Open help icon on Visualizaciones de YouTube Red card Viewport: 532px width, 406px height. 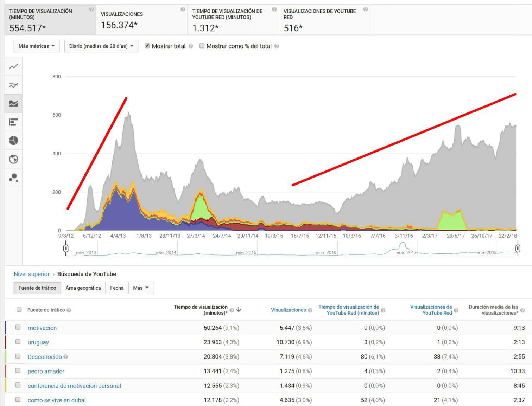(x=366, y=9)
